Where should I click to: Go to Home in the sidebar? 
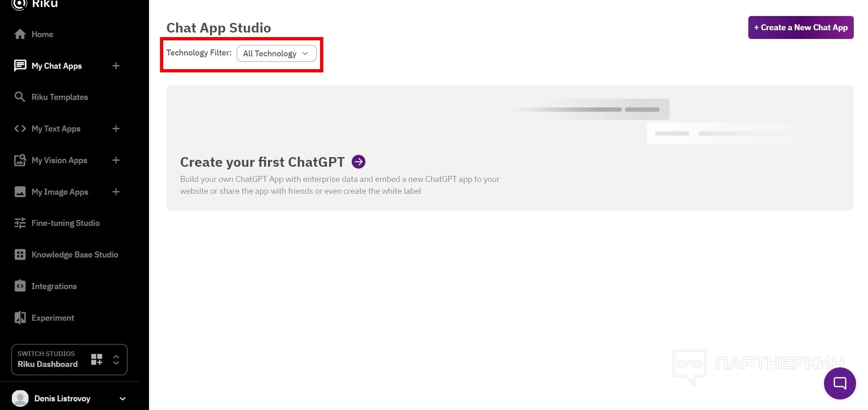point(42,34)
